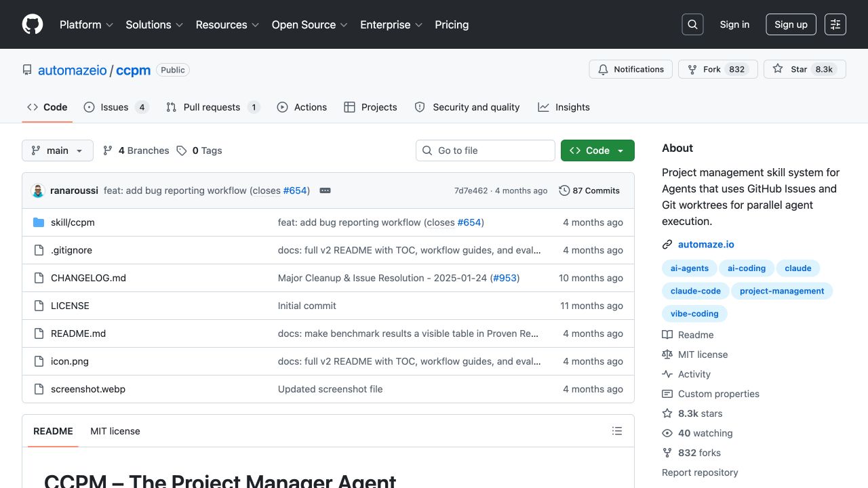Click 'Updated screenshot file' commit message
This screenshot has width=868, height=488.
330,389
